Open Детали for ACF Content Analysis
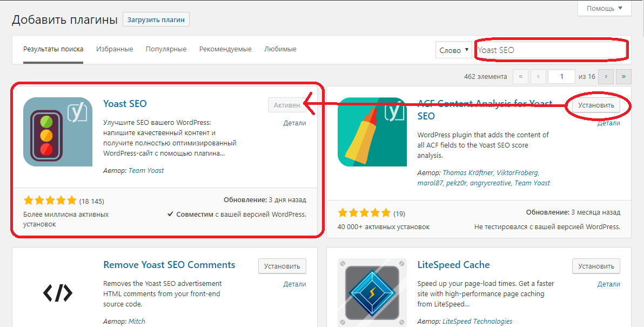644x327 pixels. tap(609, 123)
